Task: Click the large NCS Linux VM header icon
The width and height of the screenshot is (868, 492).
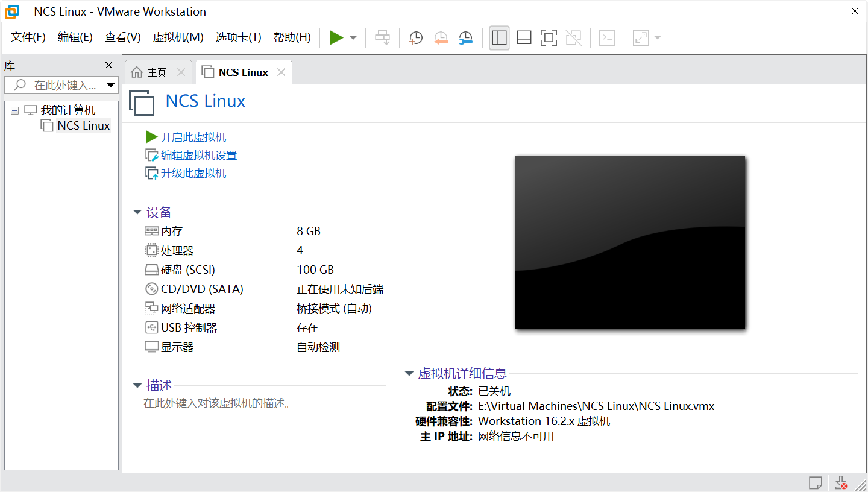Action: [x=142, y=102]
